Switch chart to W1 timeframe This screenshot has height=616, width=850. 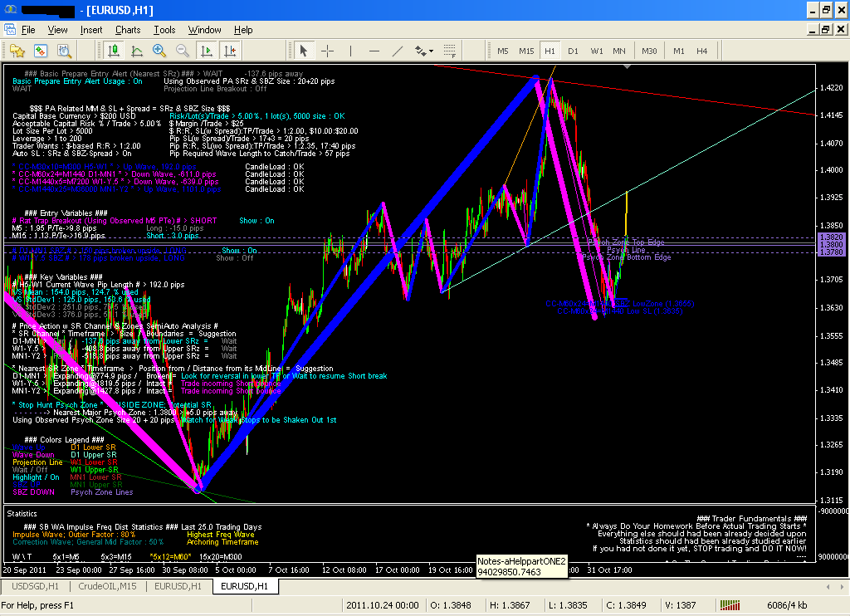(597, 51)
